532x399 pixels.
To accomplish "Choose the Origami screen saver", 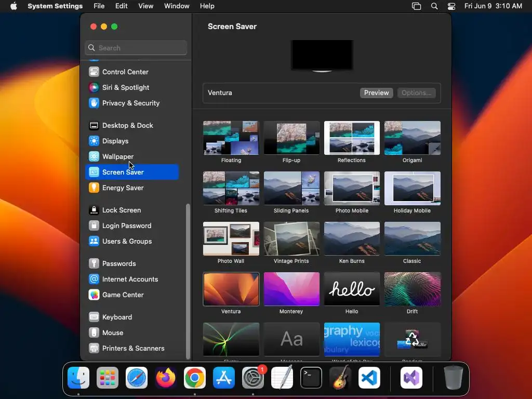I will coord(412,138).
